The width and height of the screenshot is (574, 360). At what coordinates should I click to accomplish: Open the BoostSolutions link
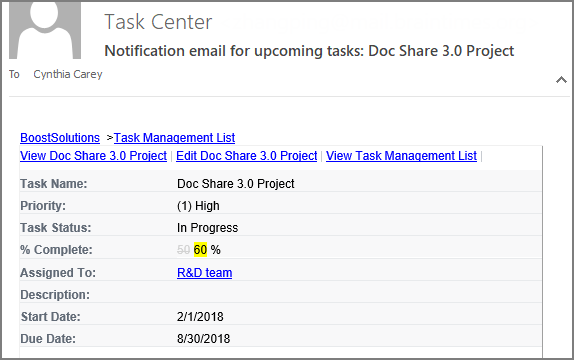[60, 138]
